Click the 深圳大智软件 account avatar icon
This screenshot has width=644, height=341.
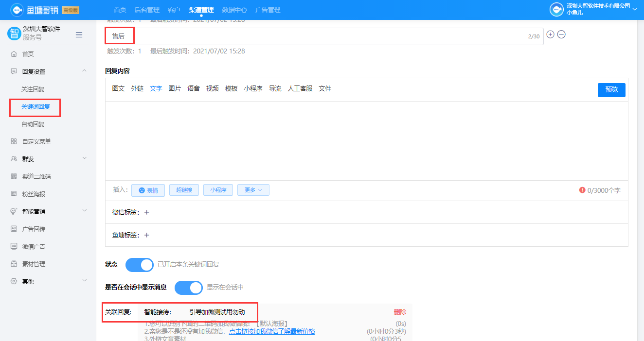[x=14, y=33]
